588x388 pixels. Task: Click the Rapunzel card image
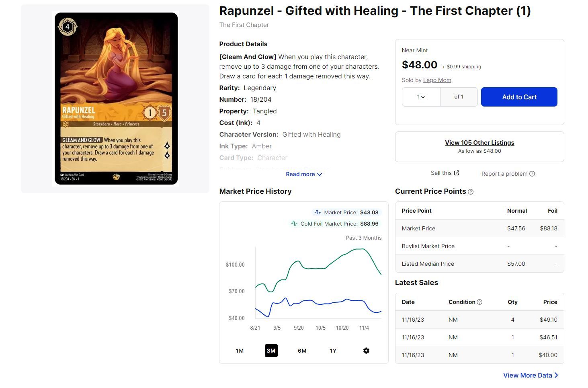116,99
